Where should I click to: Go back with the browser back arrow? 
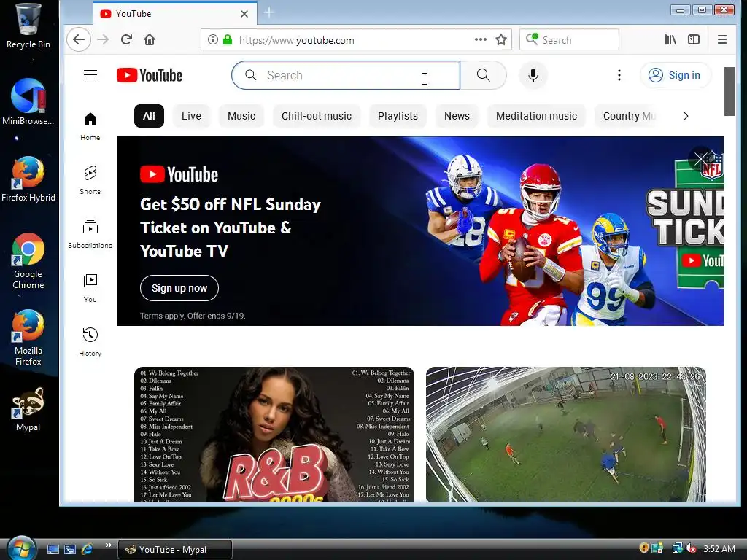[x=79, y=39]
